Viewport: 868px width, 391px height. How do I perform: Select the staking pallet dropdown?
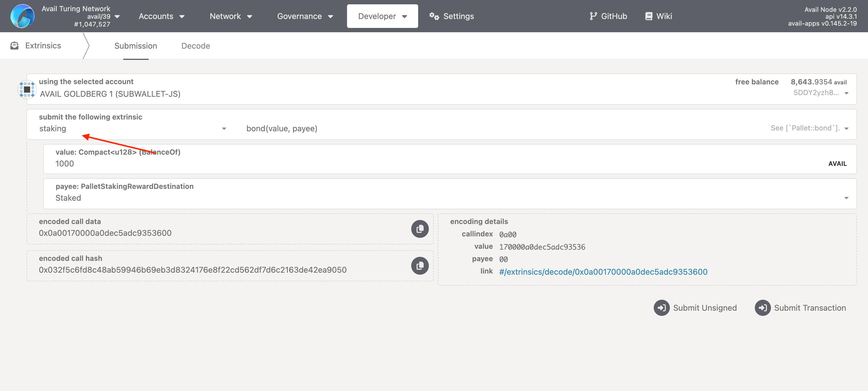[131, 128]
